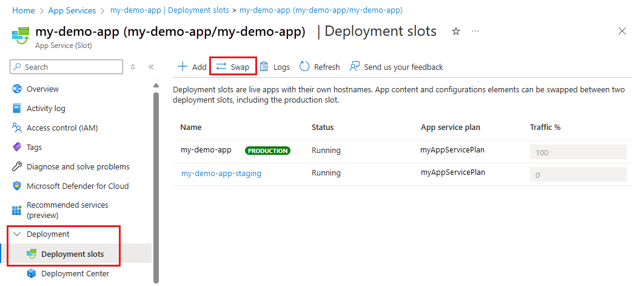Open Recommended services (preview)
The height and width of the screenshot is (286, 644).
67,210
